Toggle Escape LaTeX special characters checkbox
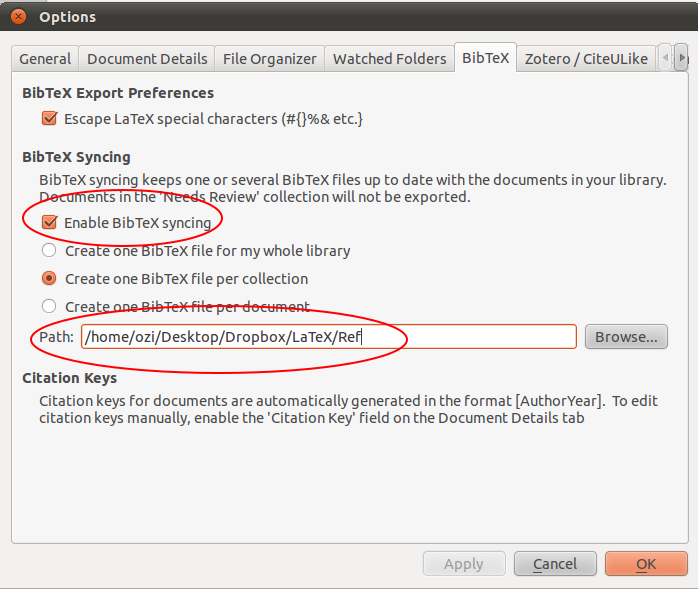This screenshot has height=589, width=698. pyautogui.click(x=49, y=118)
